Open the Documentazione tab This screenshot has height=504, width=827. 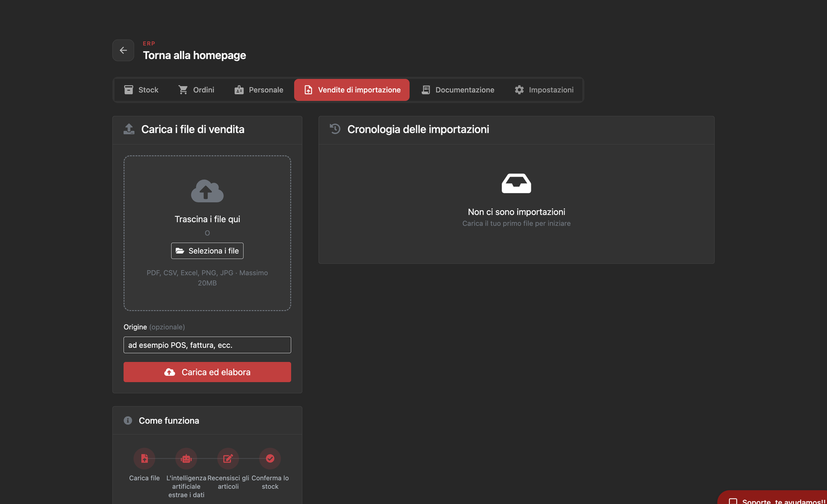(458, 90)
